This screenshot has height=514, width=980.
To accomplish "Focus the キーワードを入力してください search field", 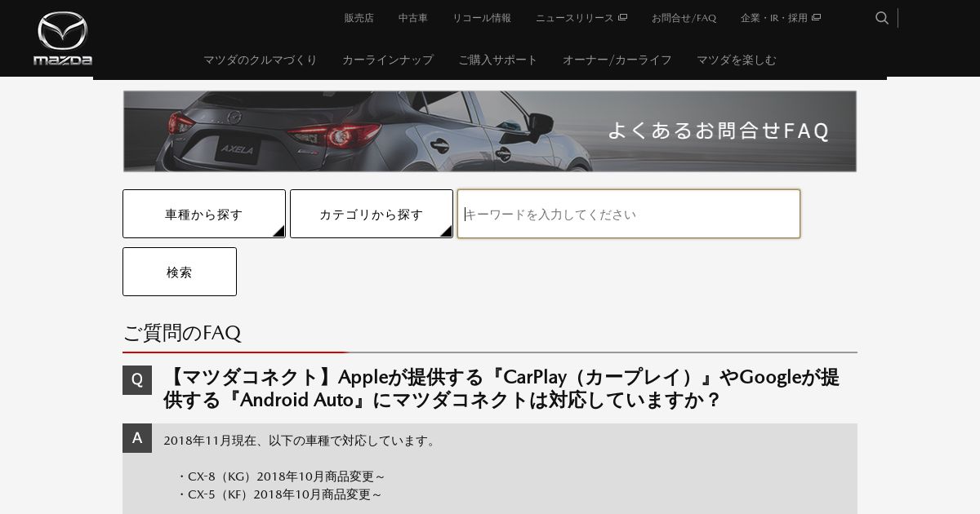I will pos(629,214).
